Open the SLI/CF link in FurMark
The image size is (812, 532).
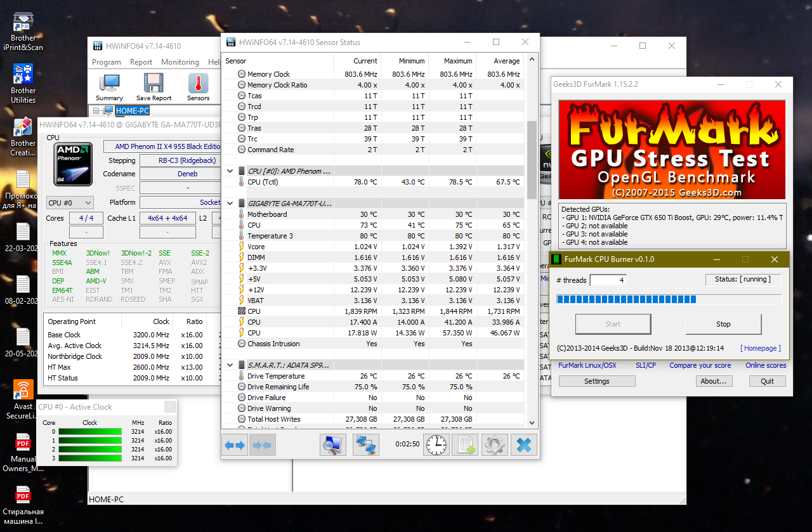point(646,365)
